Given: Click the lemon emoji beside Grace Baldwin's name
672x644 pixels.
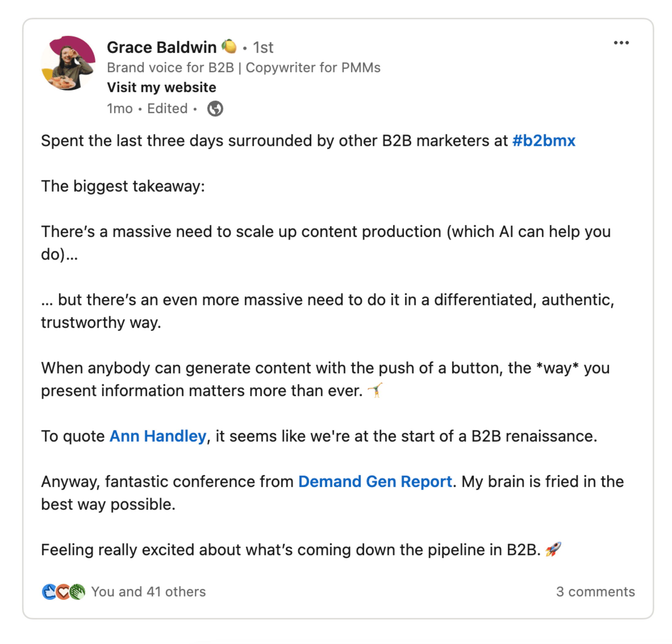Looking at the screenshot, I should click(x=229, y=47).
